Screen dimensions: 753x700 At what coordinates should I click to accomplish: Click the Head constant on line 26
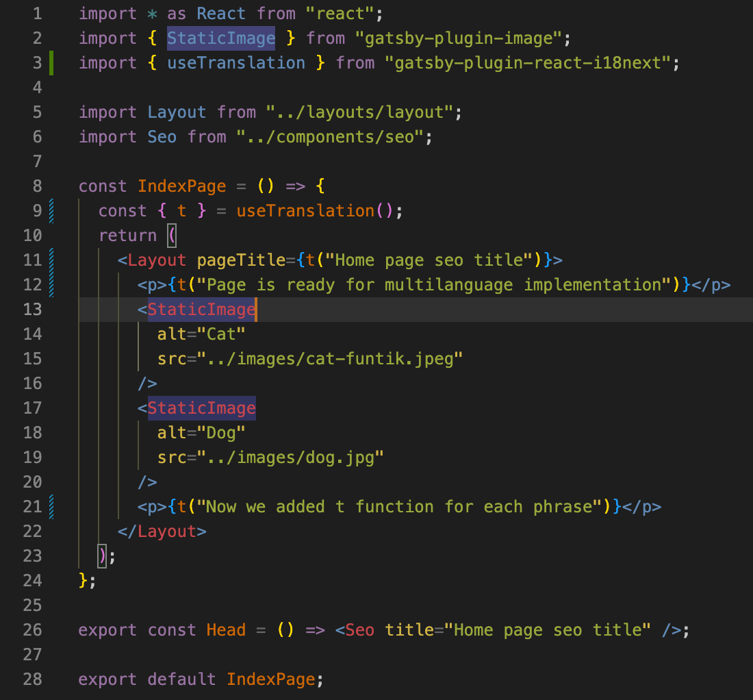coord(226,630)
